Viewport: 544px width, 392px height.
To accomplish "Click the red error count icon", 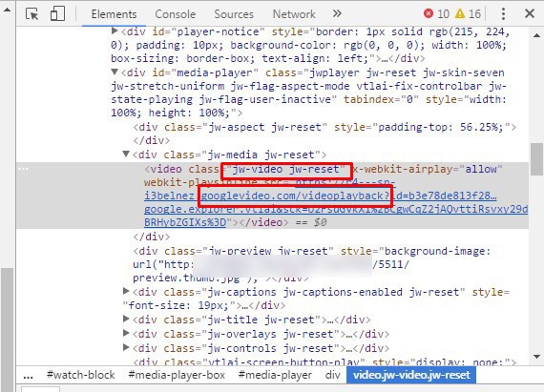I will [429, 14].
